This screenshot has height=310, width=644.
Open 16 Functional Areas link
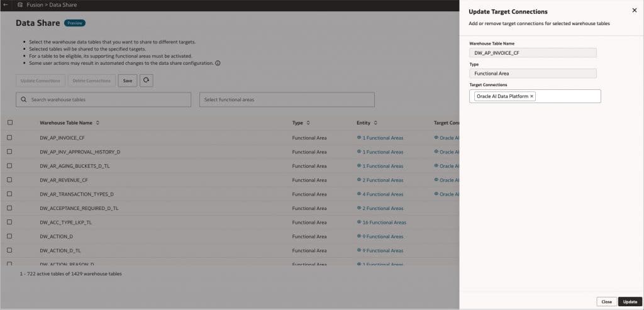click(x=384, y=222)
